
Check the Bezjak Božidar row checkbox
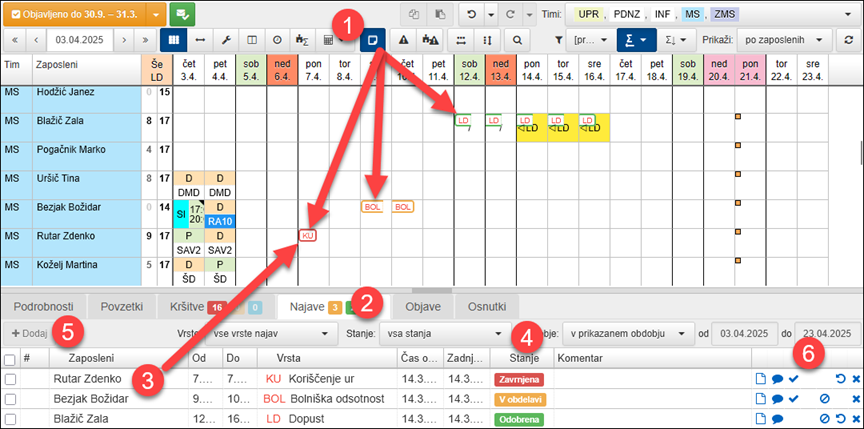[10, 399]
